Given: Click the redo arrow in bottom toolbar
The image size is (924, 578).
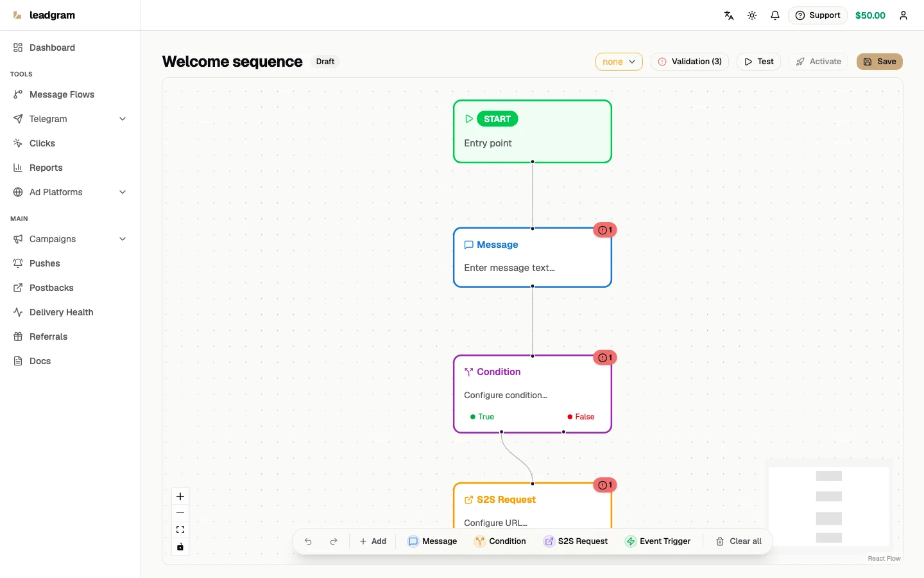Looking at the screenshot, I should click(x=334, y=541).
